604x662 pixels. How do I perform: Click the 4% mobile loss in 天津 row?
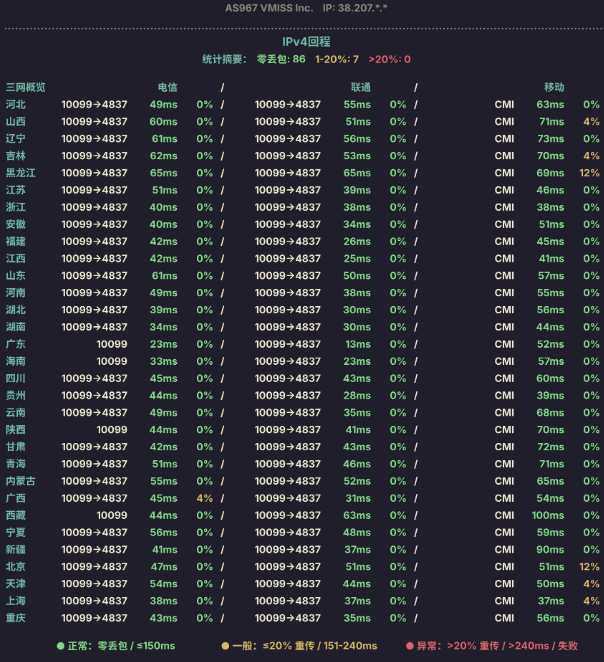[591, 584]
